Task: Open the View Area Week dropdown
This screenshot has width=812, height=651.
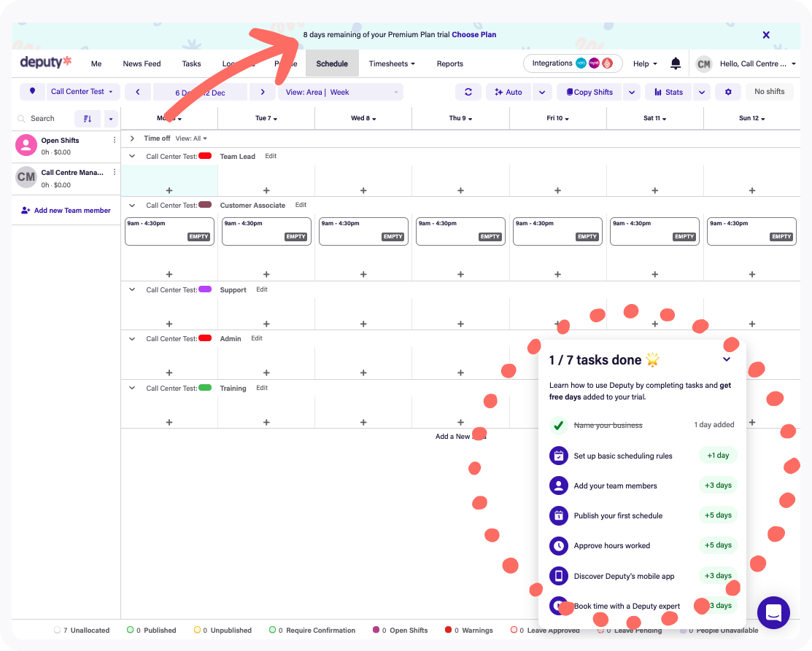Action: (341, 92)
